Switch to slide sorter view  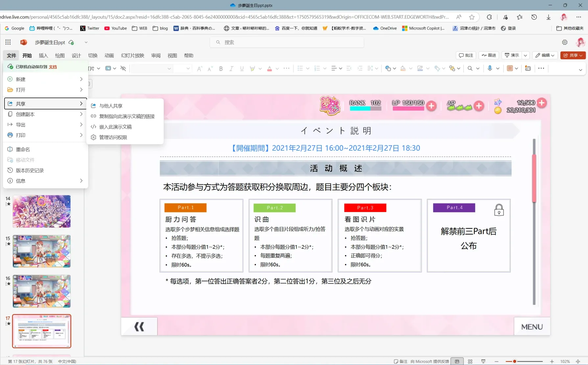[x=470, y=361]
